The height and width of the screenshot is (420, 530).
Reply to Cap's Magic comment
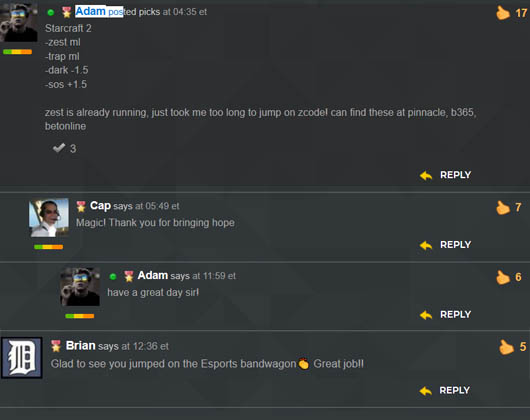pos(445,245)
